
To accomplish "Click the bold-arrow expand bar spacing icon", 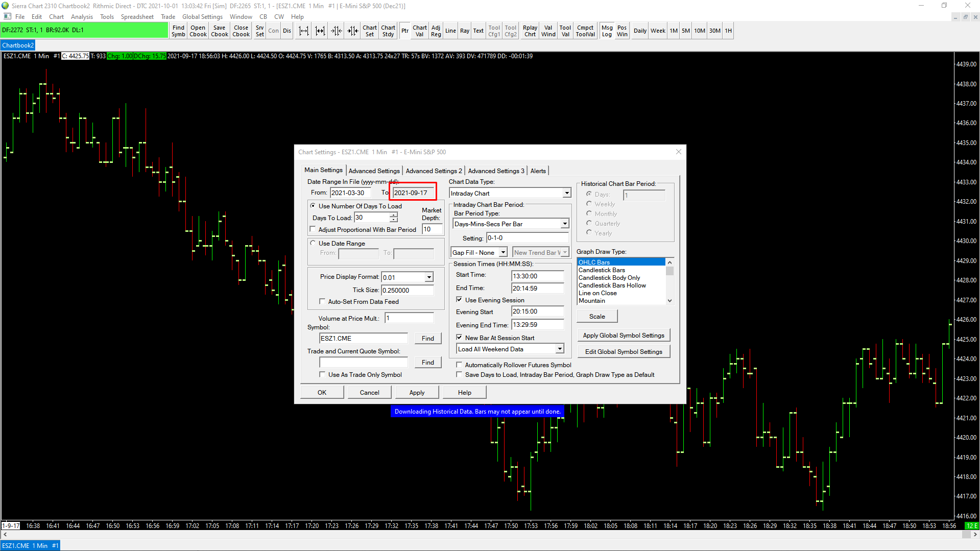I will click(320, 31).
